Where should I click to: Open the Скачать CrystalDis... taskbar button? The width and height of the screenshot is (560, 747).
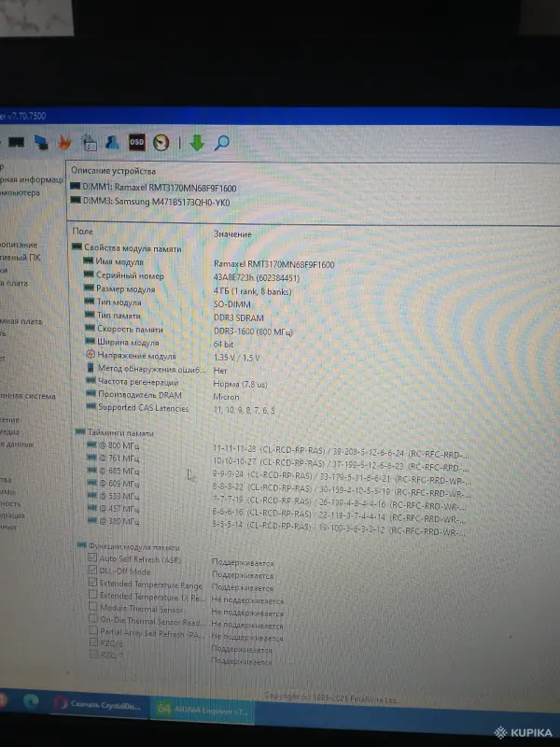tap(98, 704)
